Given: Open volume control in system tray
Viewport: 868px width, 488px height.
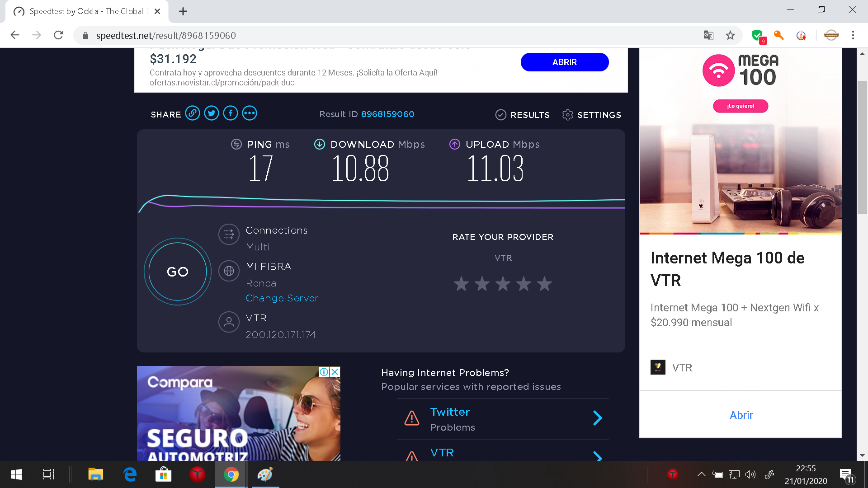Looking at the screenshot, I should coord(750,474).
